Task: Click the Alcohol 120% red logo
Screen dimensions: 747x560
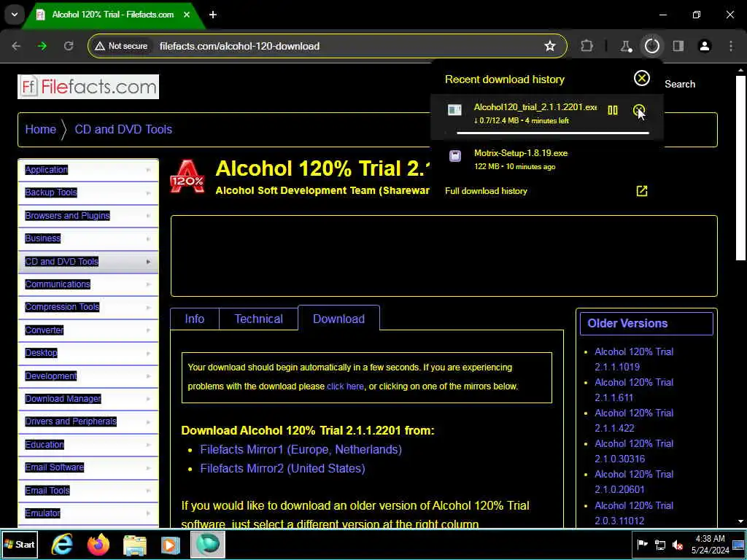Action: [187, 176]
